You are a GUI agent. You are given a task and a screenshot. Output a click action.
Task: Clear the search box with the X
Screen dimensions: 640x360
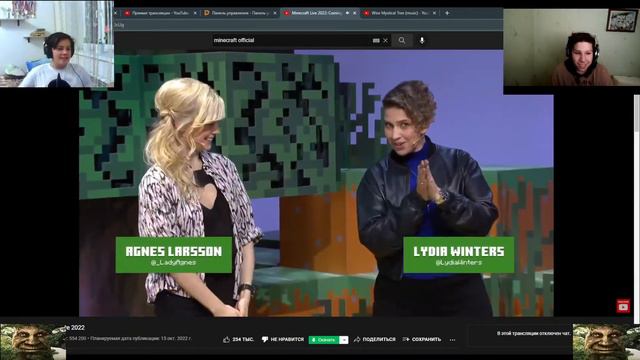pos(386,40)
